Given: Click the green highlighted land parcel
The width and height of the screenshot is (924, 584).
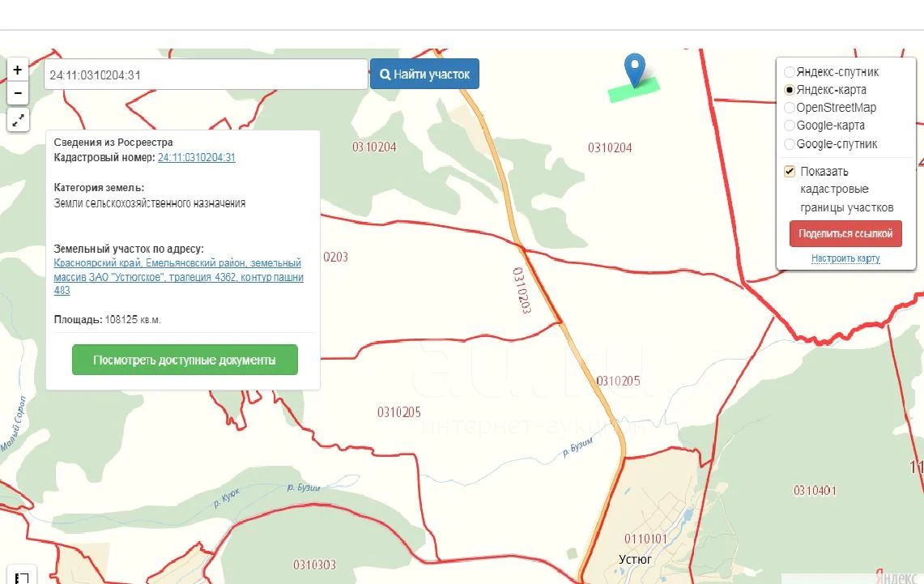Looking at the screenshot, I should (x=633, y=92).
